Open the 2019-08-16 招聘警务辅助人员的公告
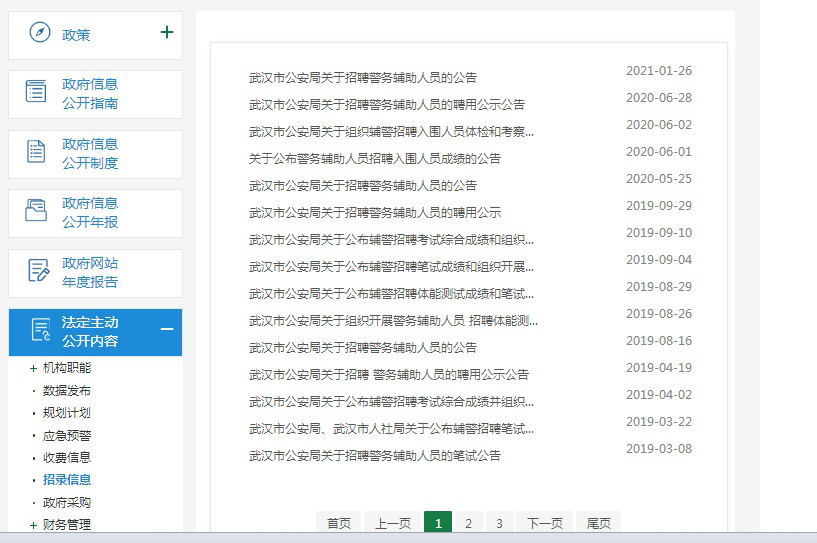Screen dimensions: 817x543 click(x=363, y=348)
